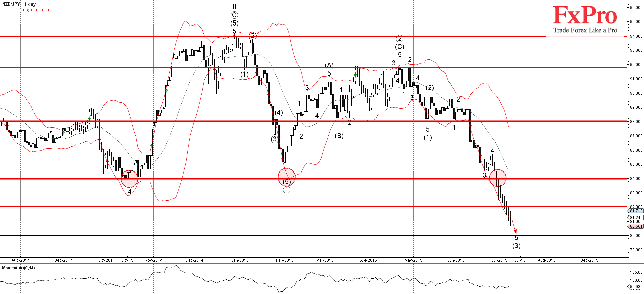Click the (A) wave label
Image resolution: width=644 pixels, height=294 pixels.
point(329,65)
